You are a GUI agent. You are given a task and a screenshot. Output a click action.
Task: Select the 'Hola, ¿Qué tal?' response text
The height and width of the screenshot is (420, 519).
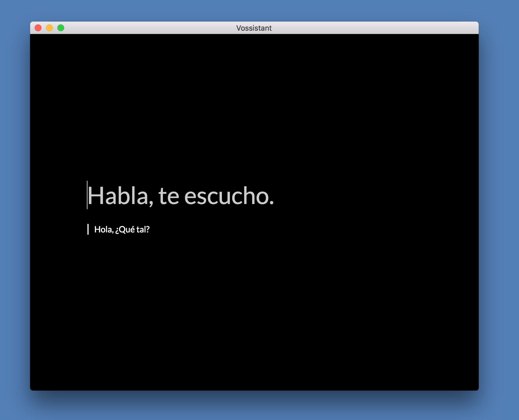pos(122,229)
